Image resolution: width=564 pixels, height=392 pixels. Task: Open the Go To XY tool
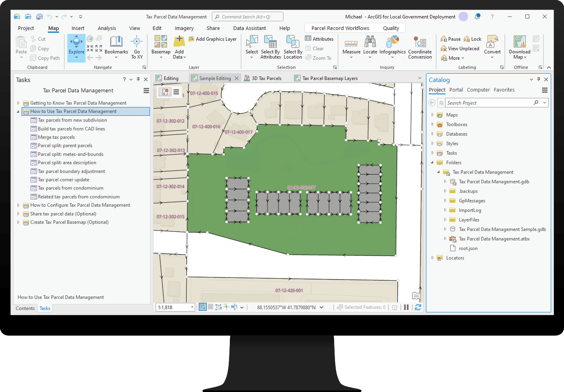coord(137,47)
